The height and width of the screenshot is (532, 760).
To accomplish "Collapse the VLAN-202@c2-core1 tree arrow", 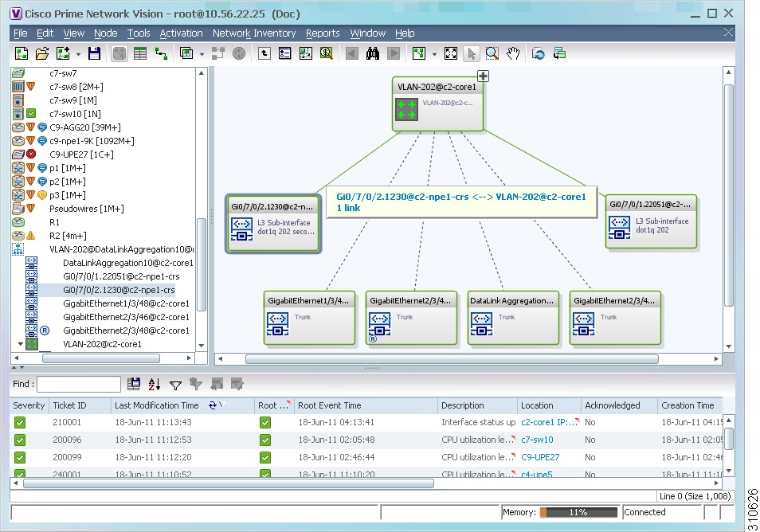I will tap(21, 343).
